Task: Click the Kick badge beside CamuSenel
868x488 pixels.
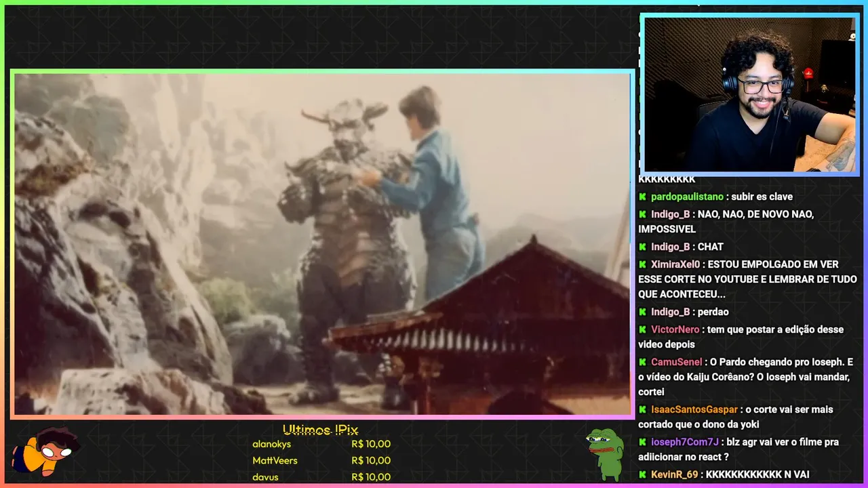Action: coord(642,363)
